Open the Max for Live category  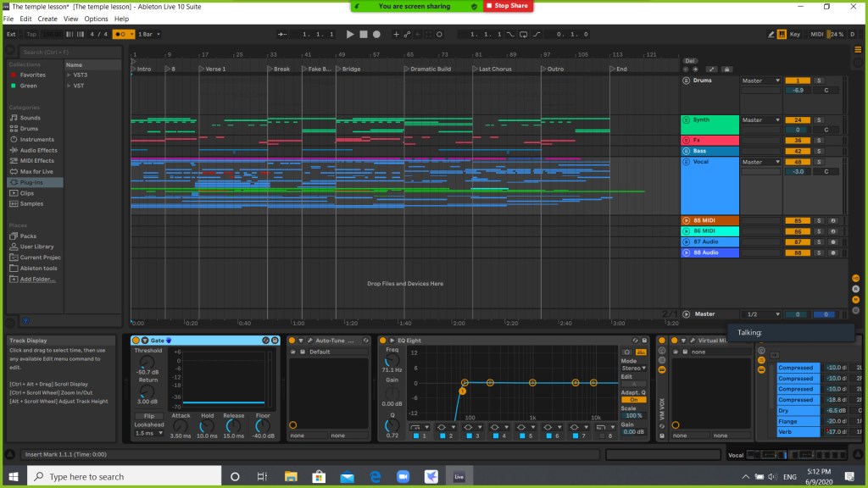click(x=36, y=171)
